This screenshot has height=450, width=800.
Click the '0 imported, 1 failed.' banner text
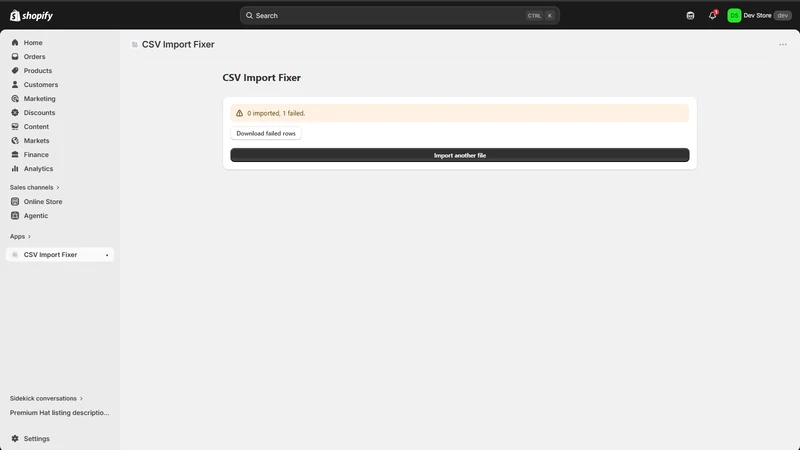tap(276, 113)
